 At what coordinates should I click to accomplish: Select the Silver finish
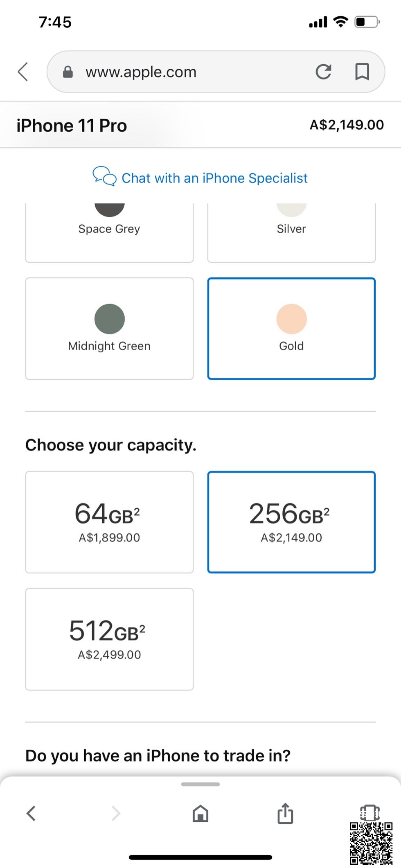click(291, 232)
